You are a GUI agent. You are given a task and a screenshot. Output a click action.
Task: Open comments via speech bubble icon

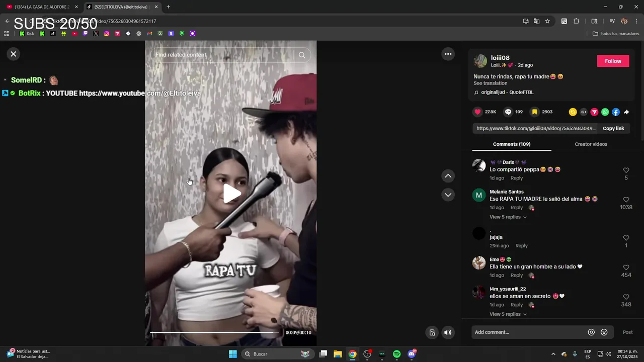click(508, 112)
